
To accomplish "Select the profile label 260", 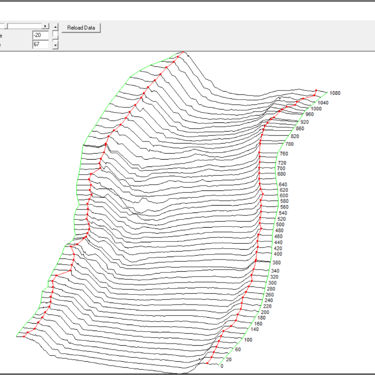I will coord(269,295).
